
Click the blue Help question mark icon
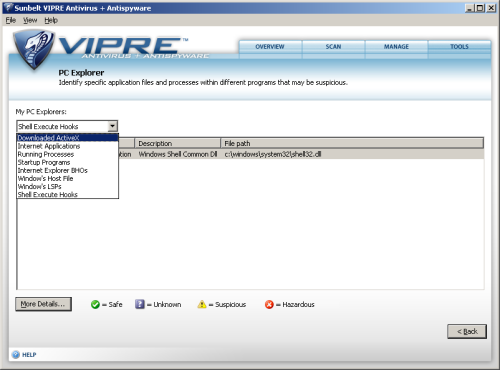16,355
